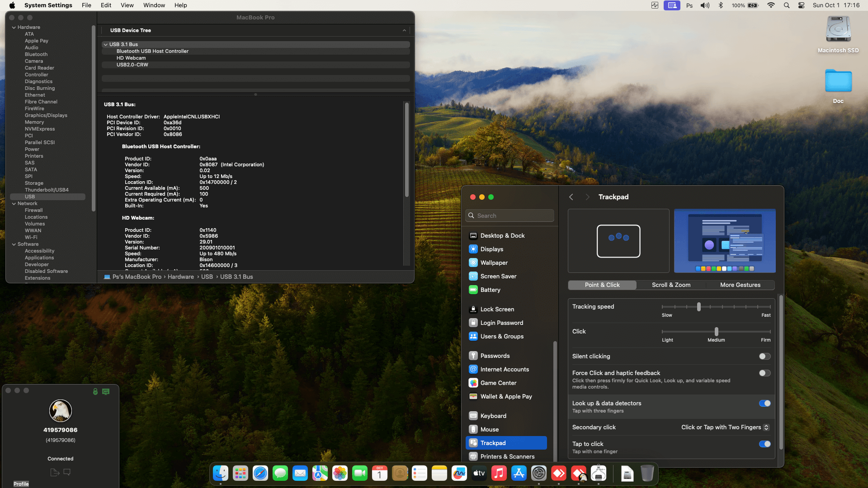This screenshot has width=868, height=488.
Task: Open Game Center in sidebar
Action: tap(498, 383)
